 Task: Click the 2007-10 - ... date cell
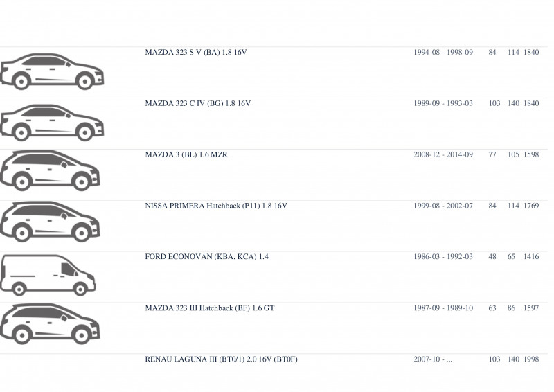coord(433,359)
